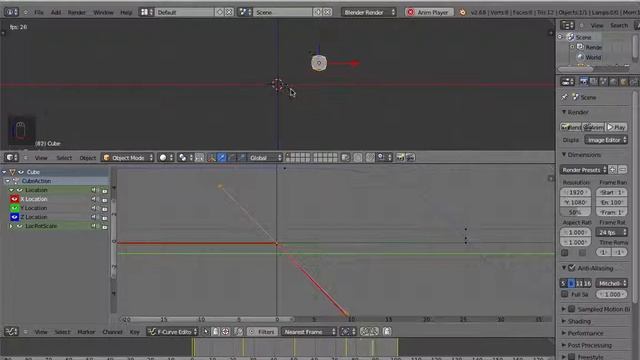The image size is (640, 360).
Task: Open the Nearest Frame snapping dropdown
Action: point(309,332)
